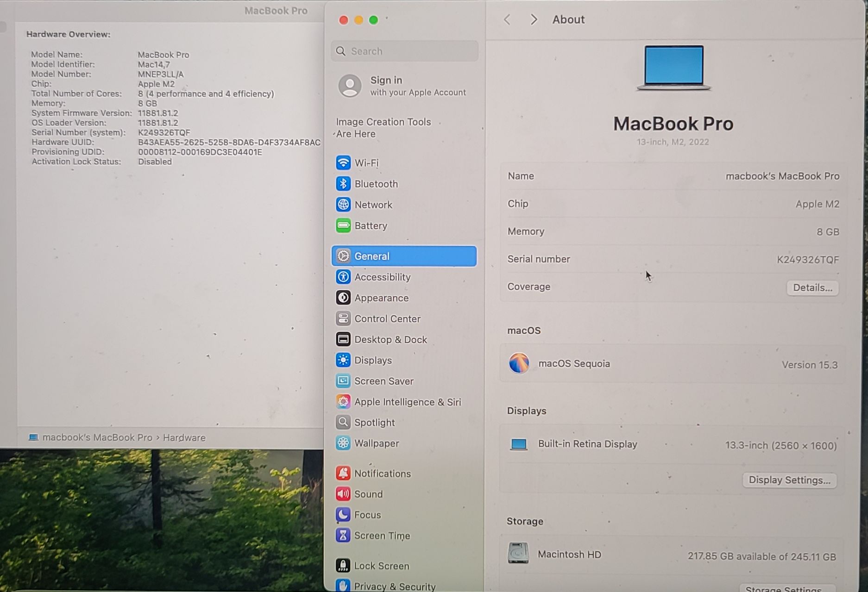Open Lock Screen settings
Image resolution: width=868 pixels, height=592 pixels.
tap(381, 566)
